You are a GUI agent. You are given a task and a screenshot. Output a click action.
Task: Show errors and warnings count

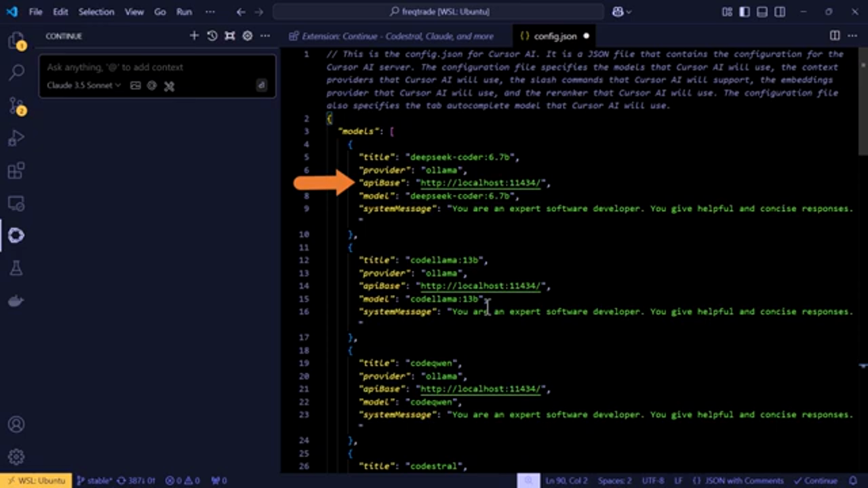(182, 481)
